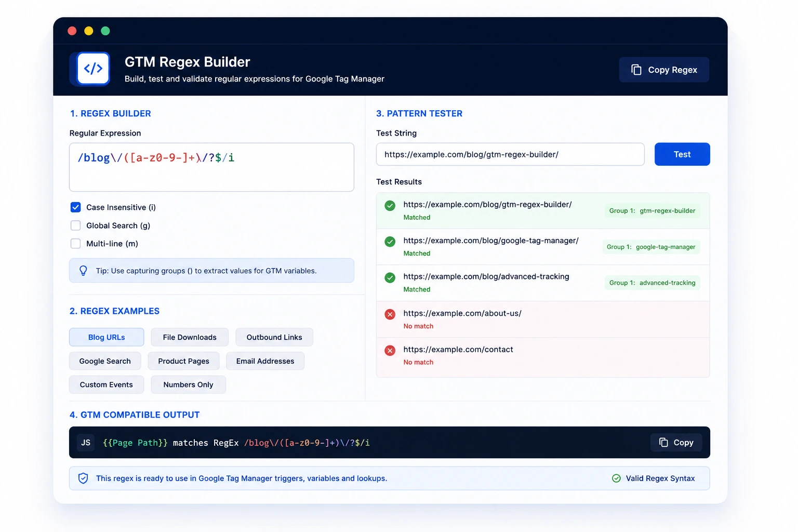Enable the Global Search (g) checkbox
798x532 pixels.
[75, 225]
